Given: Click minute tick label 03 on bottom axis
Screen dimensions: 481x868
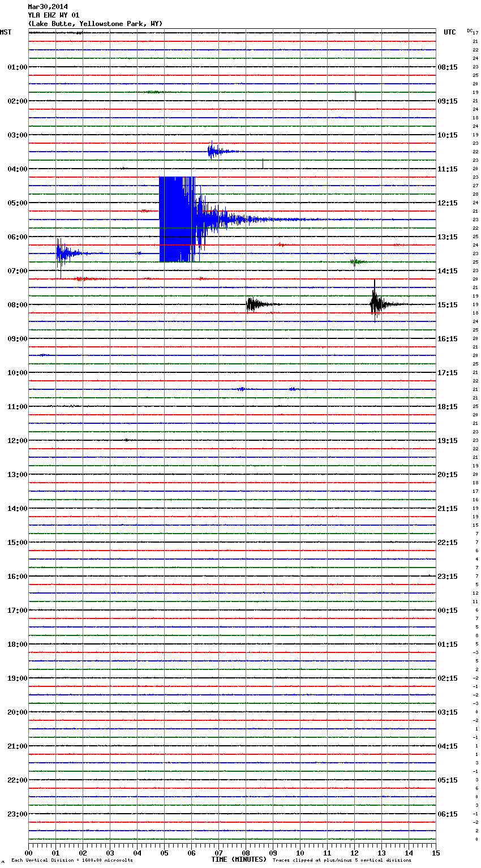Looking at the screenshot, I should pyautogui.click(x=110, y=853).
